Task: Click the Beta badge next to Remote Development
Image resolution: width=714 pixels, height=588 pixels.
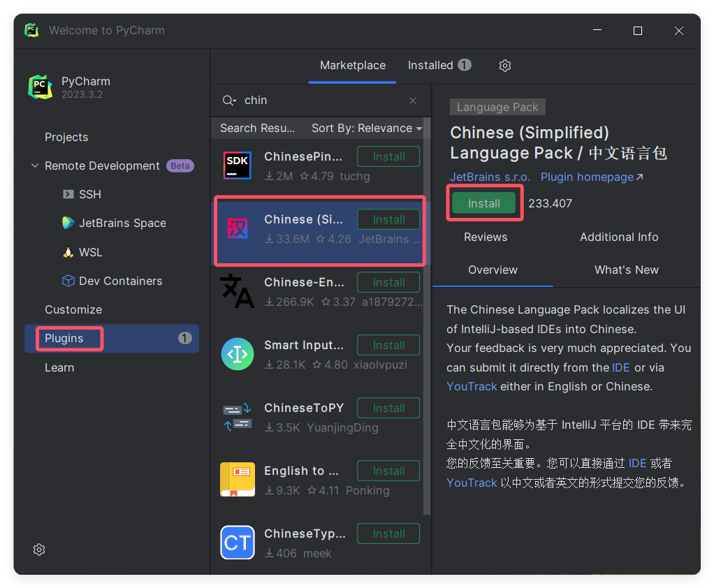Action: (180, 166)
